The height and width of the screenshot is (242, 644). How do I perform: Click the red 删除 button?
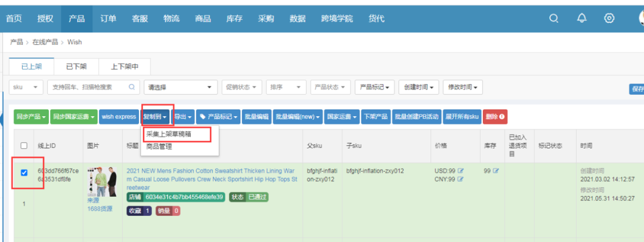(495, 117)
